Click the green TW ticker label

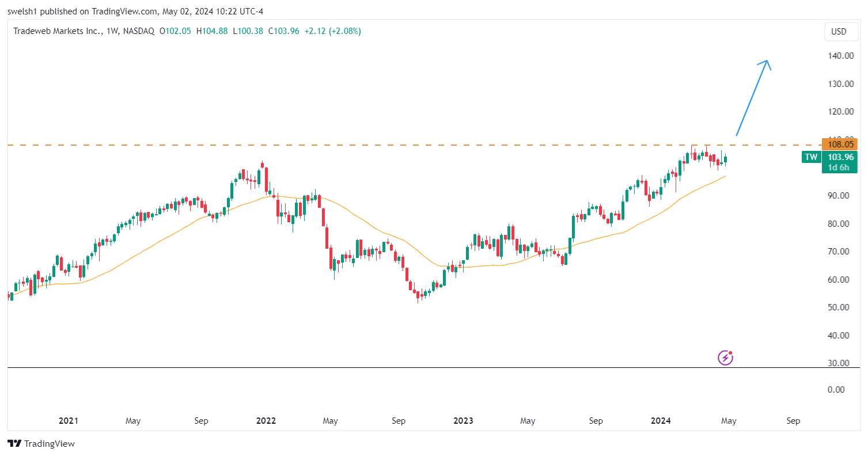[811, 157]
